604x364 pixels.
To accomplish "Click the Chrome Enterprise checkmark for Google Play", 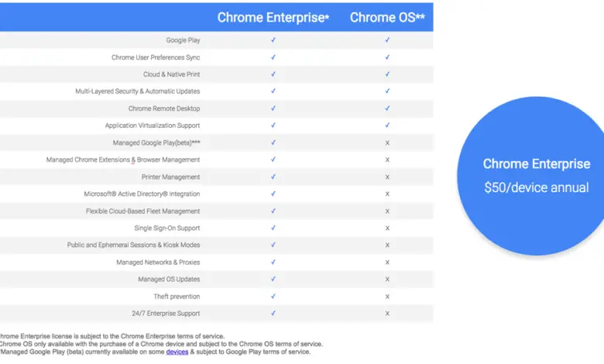I will pyautogui.click(x=273, y=39).
